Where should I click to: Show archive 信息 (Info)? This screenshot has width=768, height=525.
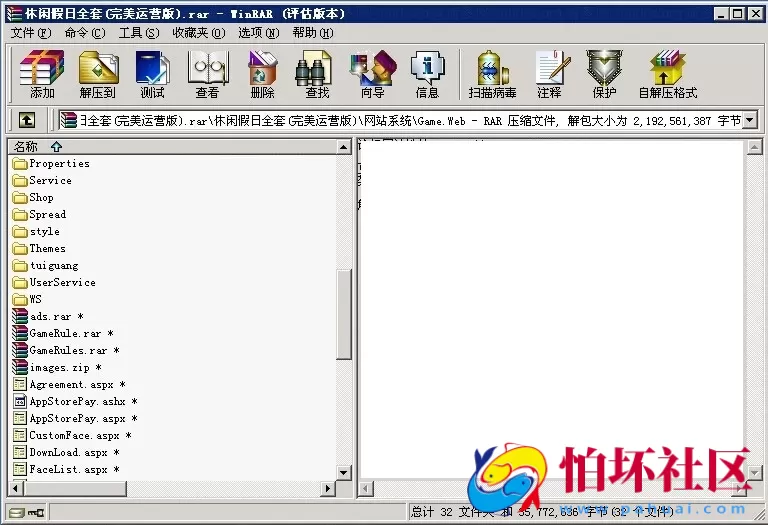tap(428, 74)
